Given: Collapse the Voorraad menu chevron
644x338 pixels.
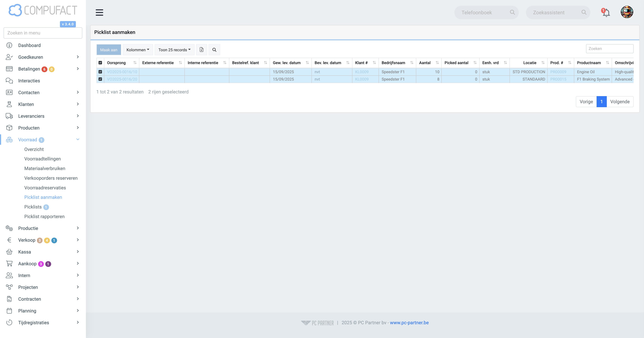Looking at the screenshot, I should 78,140.
